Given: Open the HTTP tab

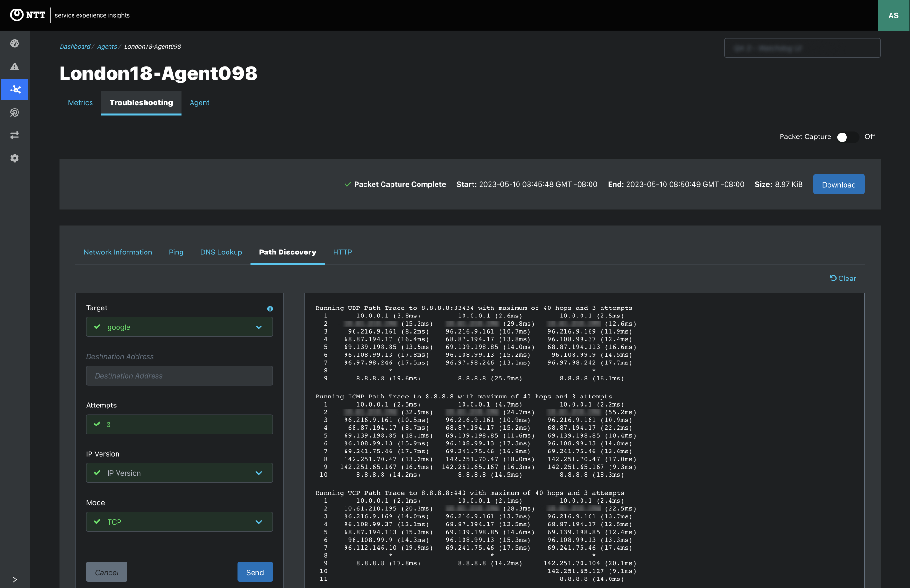Looking at the screenshot, I should 342,252.
